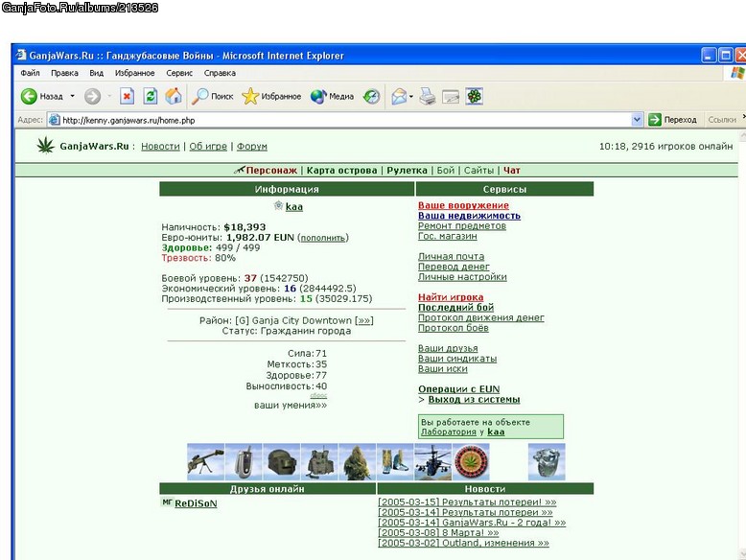Open Favorites (Избранное) star button

click(271, 96)
